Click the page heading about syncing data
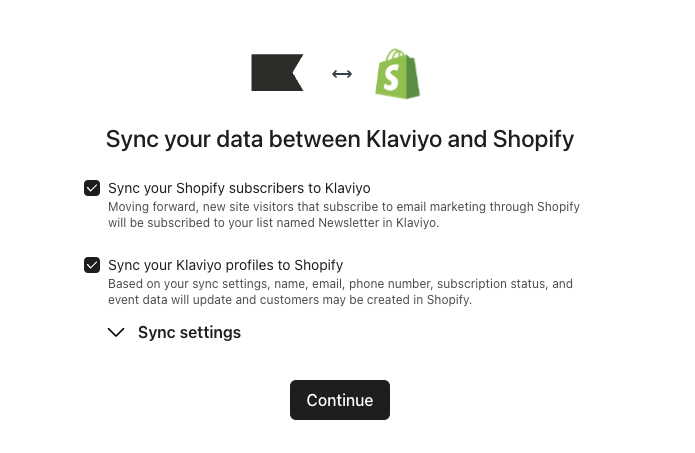The width and height of the screenshot is (695, 453). (x=340, y=139)
